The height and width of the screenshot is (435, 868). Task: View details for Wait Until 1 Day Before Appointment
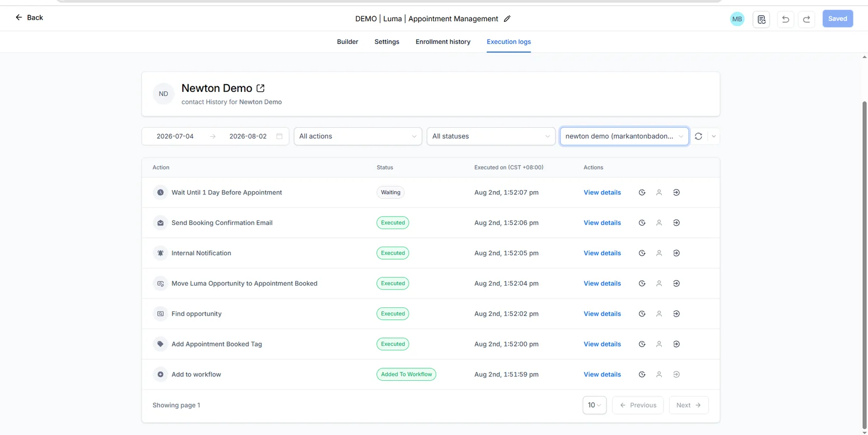pyautogui.click(x=602, y=193)
